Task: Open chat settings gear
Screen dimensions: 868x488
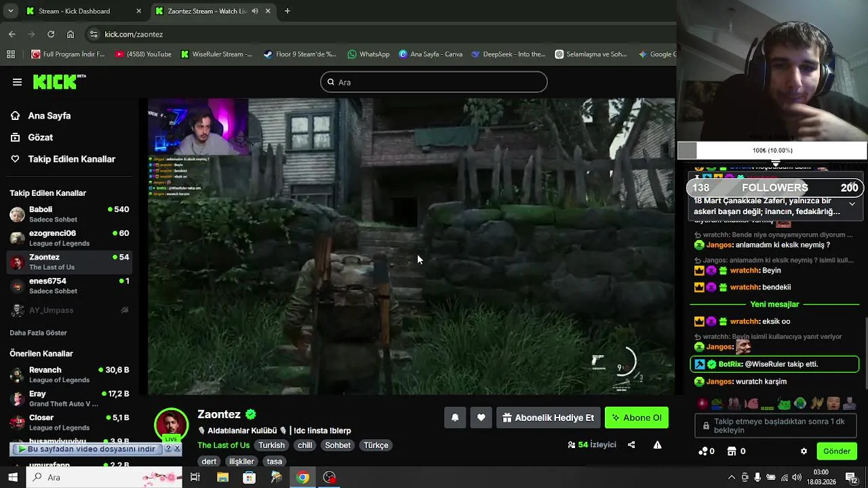Action: click(x=804, y=451)
